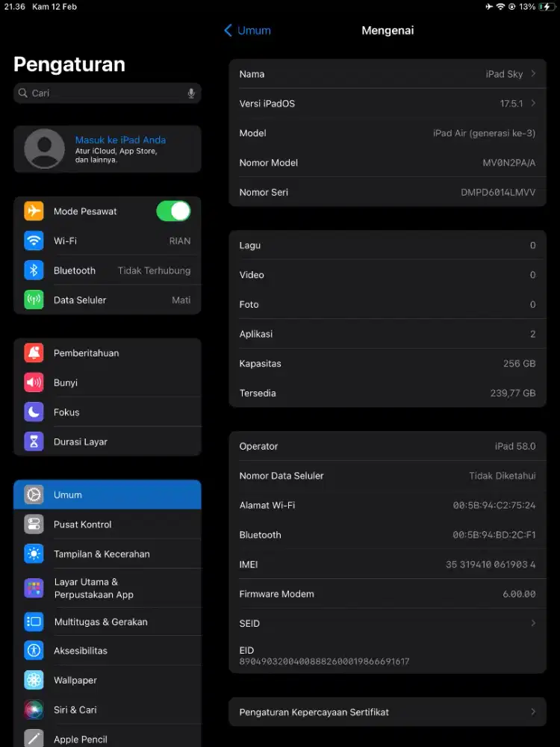560x747 pixels.
Task: Open the SEID row chevron
Action: (533, 623)
